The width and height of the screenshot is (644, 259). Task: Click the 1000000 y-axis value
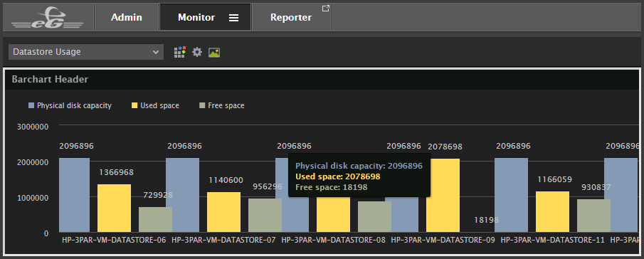click(33, 198)
